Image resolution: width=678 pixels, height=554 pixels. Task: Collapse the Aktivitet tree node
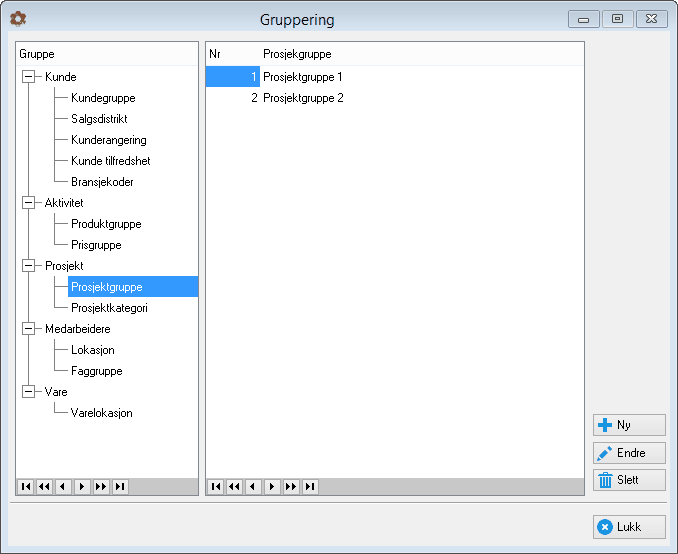[x=29, y=202]
